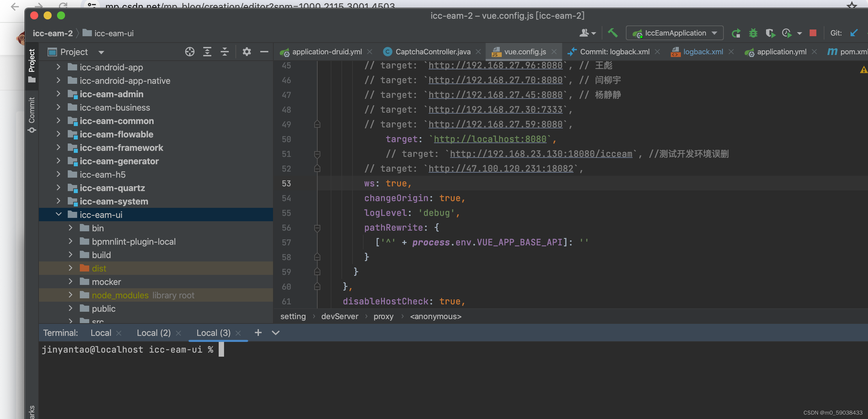Open new terminal session with plus button

tap(258, 333)
